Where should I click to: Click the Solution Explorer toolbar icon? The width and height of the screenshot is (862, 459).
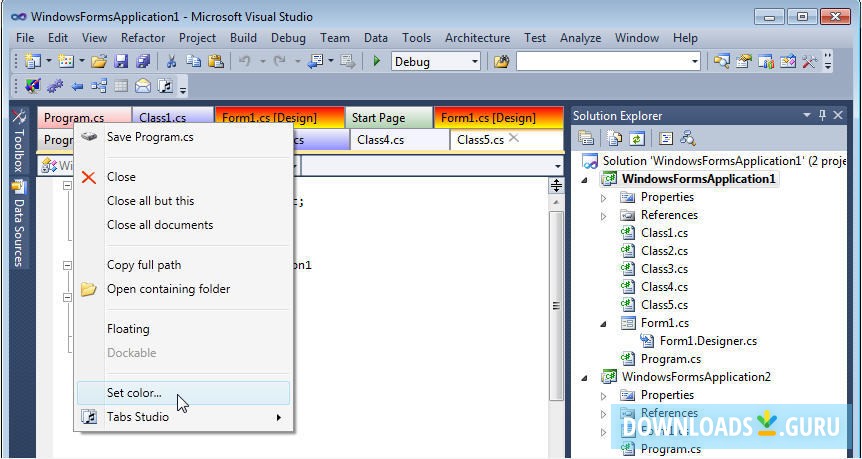click(721, 61)
